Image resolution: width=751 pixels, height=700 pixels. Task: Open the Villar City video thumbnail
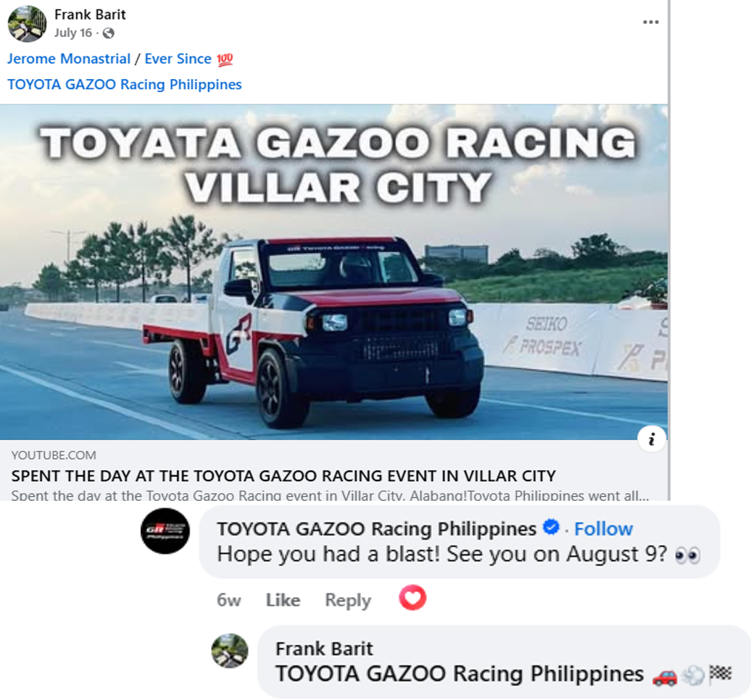(x=334, y=272)
